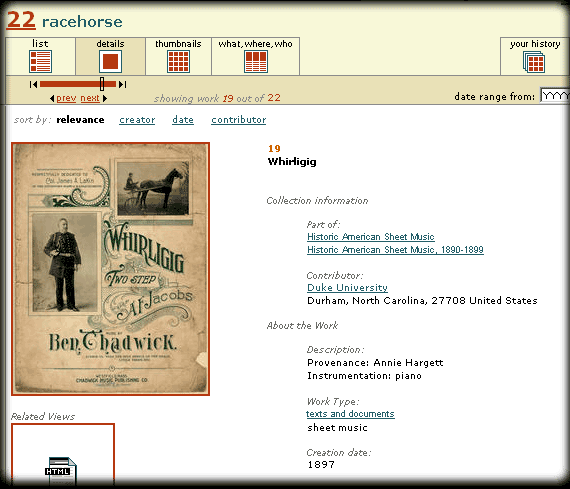
Task: Click the list view icon
Action: [40, 62]
